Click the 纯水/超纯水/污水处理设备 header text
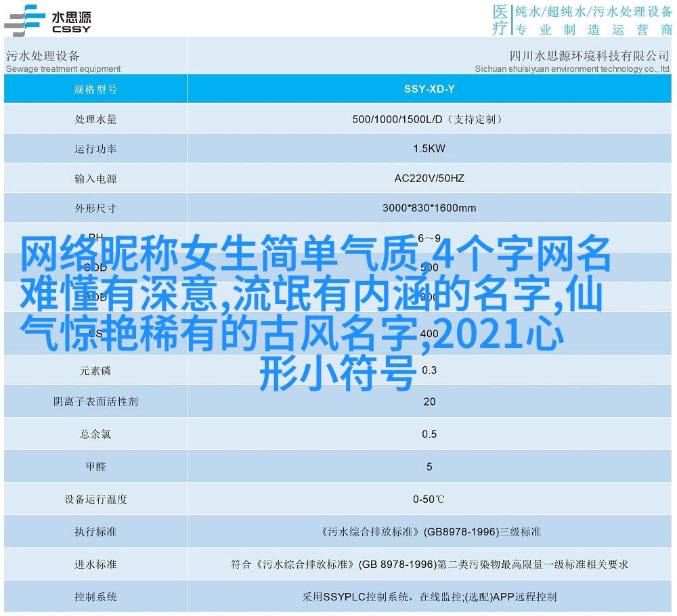 (593, 12)
